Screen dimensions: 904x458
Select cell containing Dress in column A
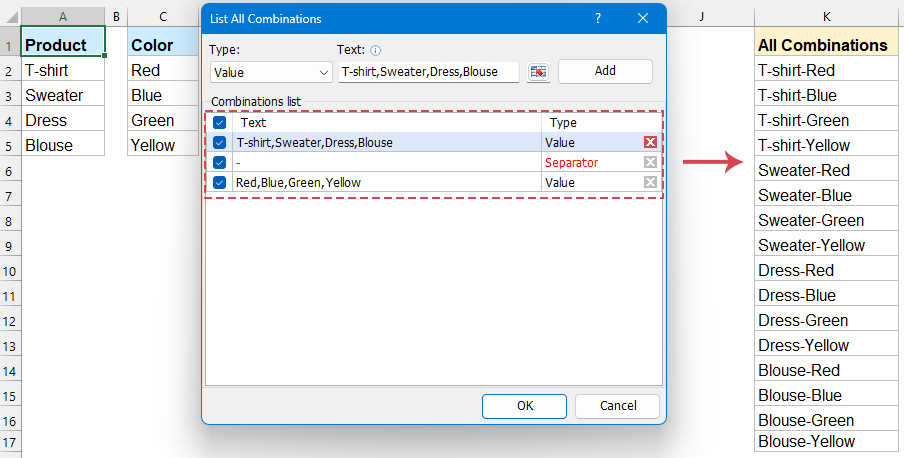63,120
